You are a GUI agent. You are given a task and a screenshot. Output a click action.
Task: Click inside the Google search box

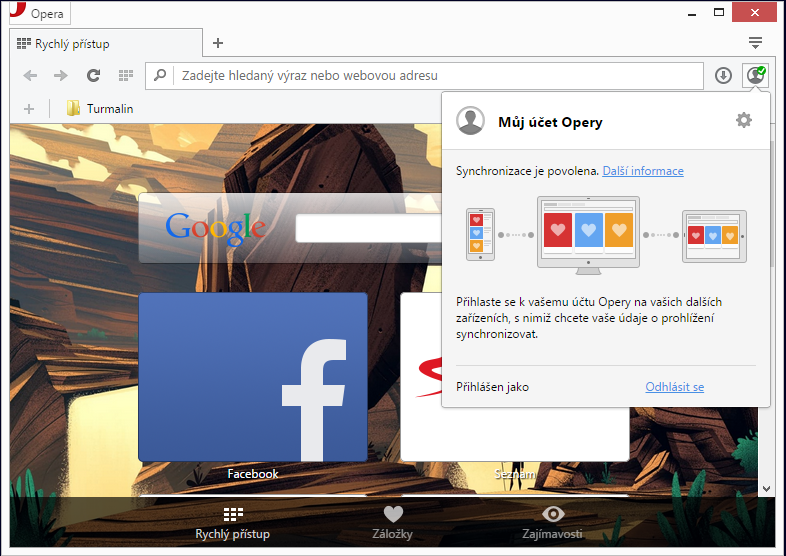click(368, 228)
